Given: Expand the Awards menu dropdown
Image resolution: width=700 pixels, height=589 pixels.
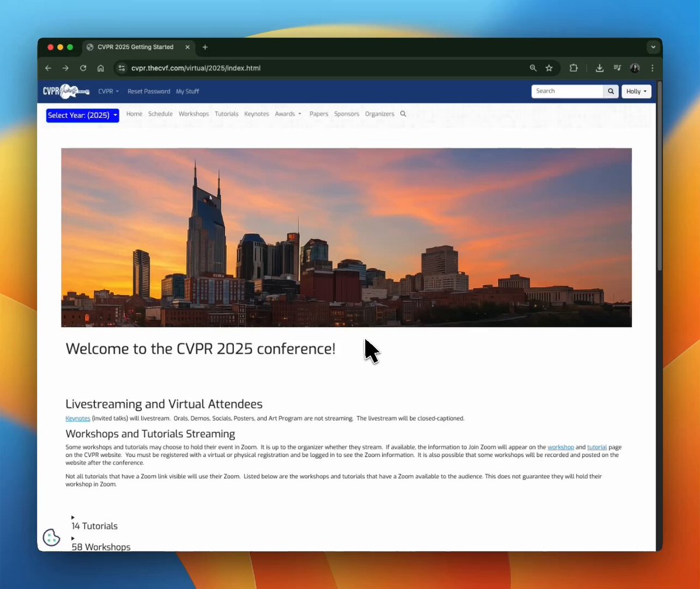Looking at the screenshot, I should click(x=288, y=114).
